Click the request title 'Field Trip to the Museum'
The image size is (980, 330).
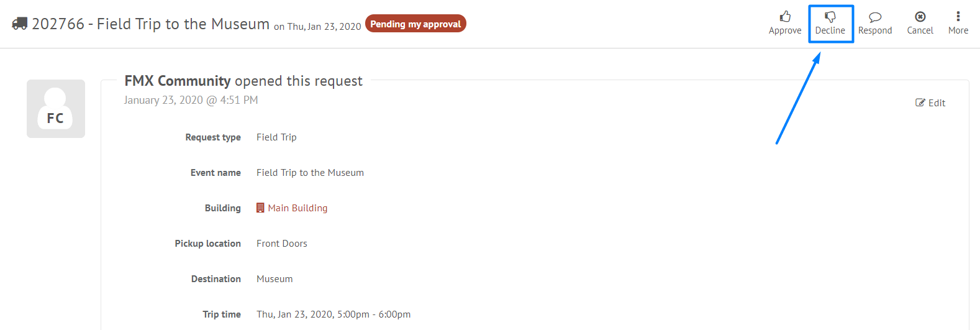click(183, 24)
